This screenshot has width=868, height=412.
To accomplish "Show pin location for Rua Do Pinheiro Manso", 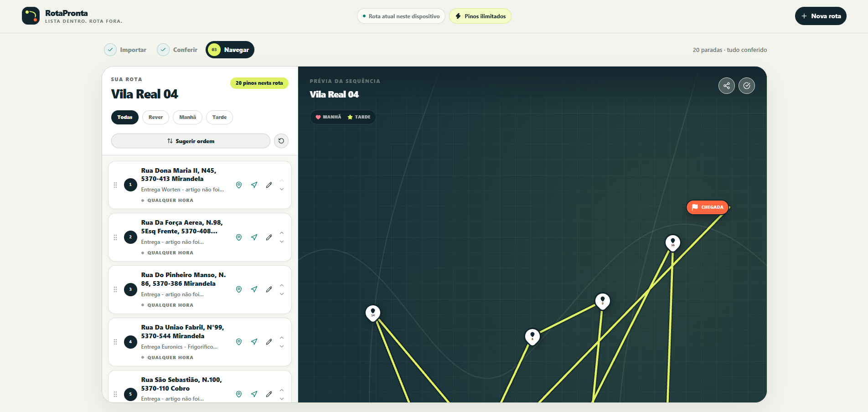I will click(239, 289).
